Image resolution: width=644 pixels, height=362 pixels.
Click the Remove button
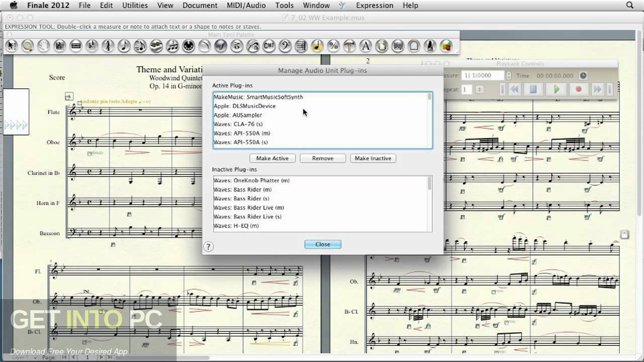323,158
